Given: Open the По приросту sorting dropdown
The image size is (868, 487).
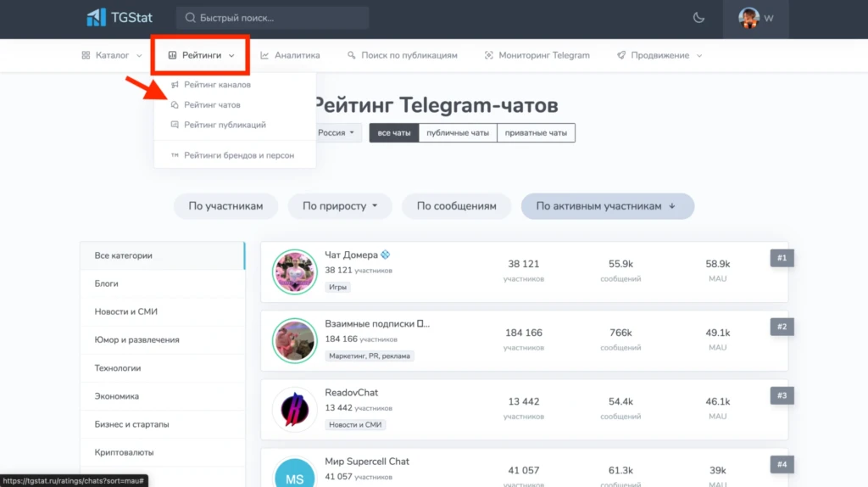Looking at the screenshot, I should [340, 206].
